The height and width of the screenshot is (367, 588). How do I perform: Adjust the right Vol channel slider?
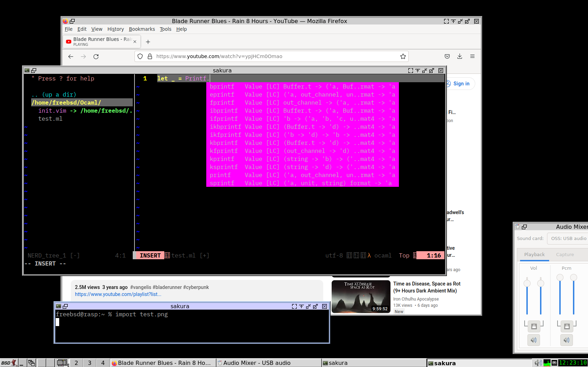point(541,283)
